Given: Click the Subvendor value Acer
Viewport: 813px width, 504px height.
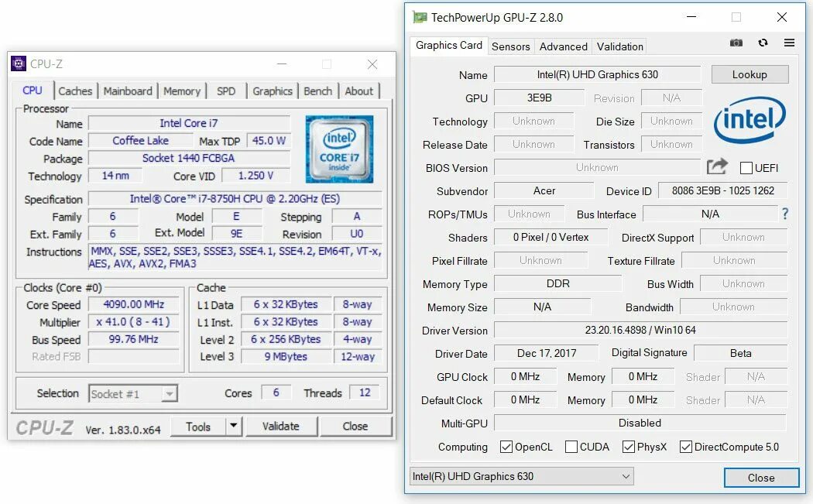Looking at the screenshot, I should (x=544, y=190).
